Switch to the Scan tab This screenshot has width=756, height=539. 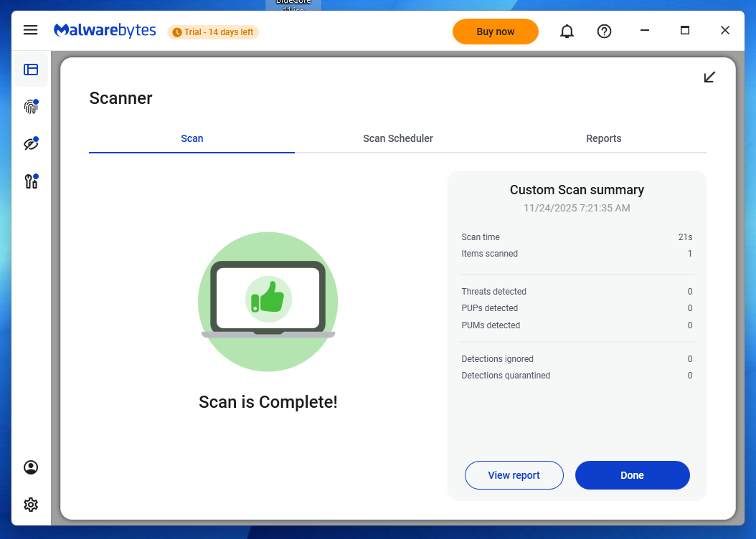point(192,139)
